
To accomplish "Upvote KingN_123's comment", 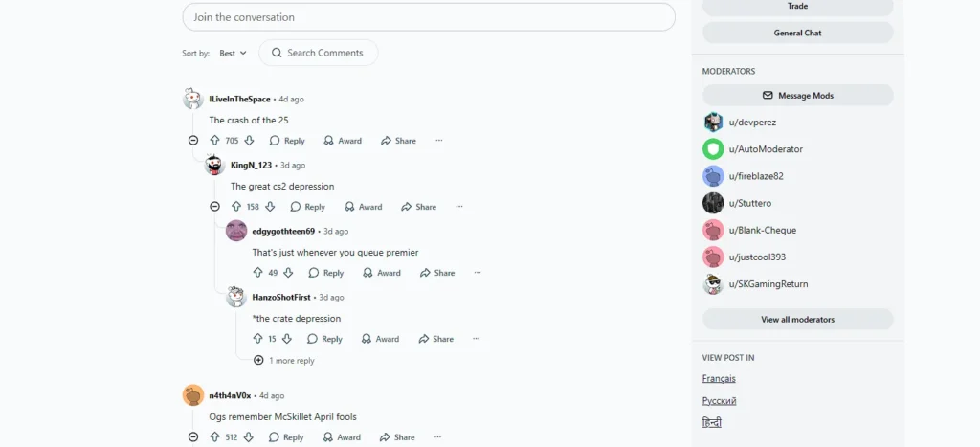I will click(x=236, y=207).
